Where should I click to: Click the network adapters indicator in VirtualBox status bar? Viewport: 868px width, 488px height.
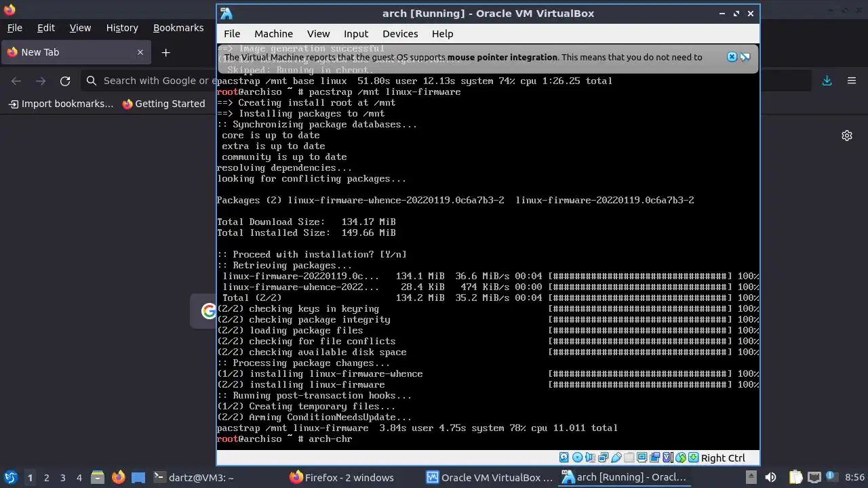tap(603, 457)
